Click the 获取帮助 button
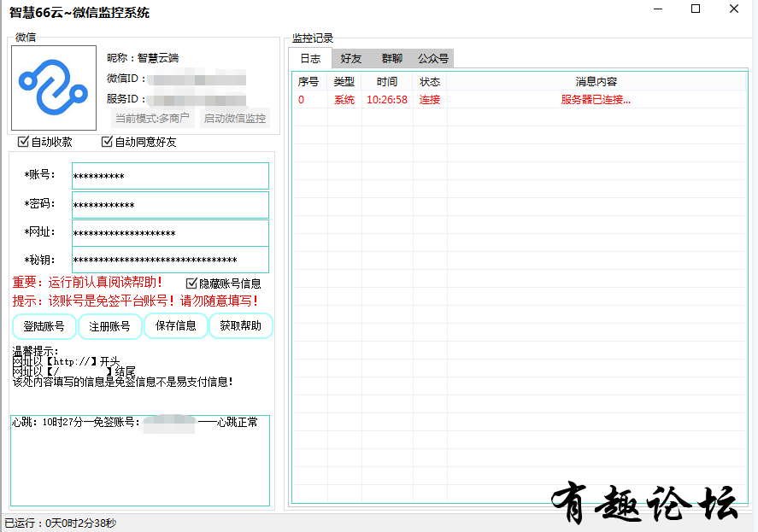 coord(241,325)
